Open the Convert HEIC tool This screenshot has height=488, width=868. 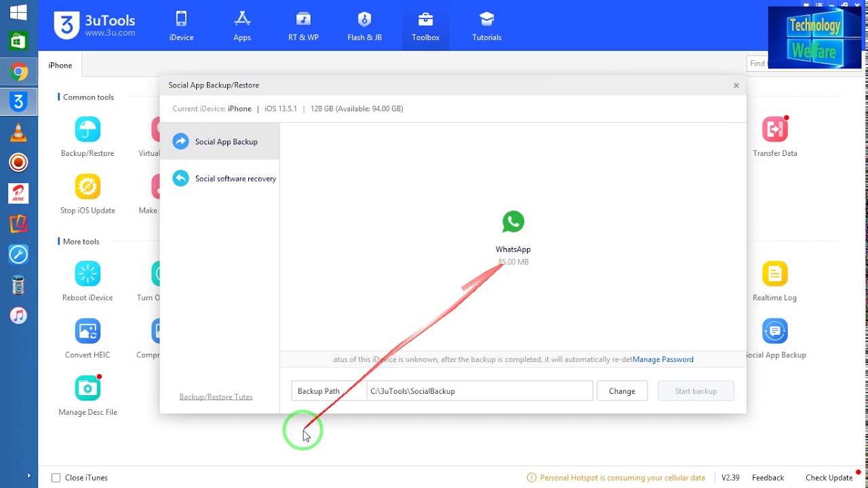coord(87,331)
